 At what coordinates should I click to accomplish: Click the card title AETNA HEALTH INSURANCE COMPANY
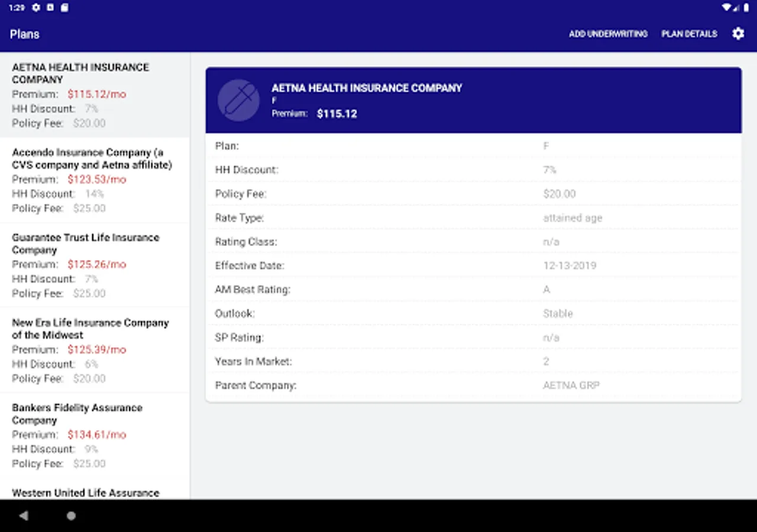coord(367,88)
